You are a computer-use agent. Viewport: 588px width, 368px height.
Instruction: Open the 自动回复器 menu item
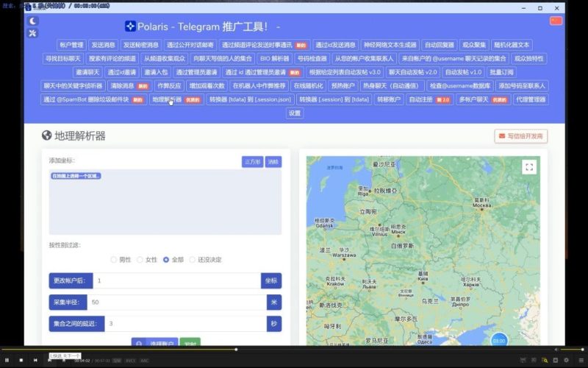coord(440,45)
